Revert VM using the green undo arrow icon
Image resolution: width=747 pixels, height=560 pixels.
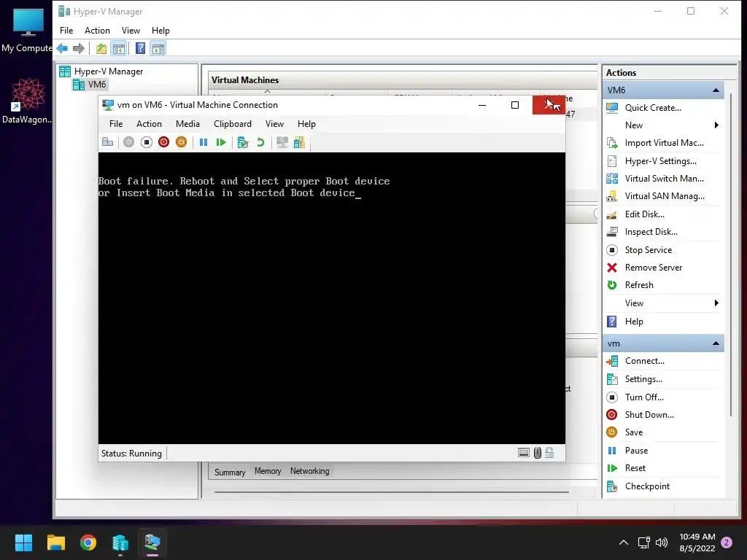click(260, 142)
